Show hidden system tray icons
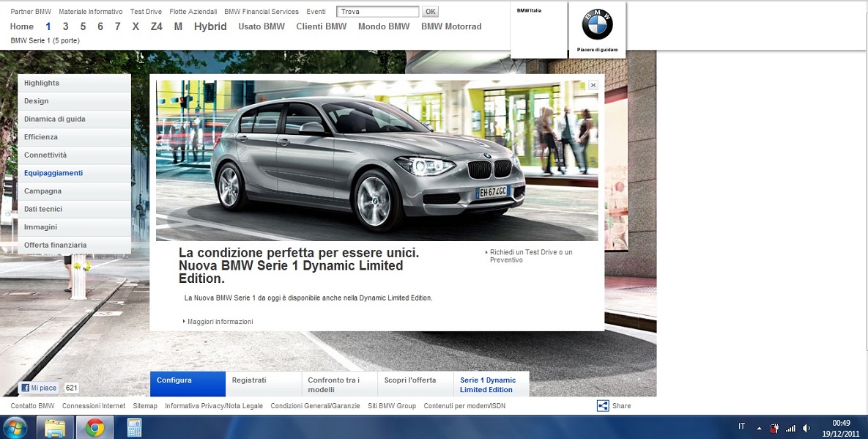868x439 pixels. point(759,429)
